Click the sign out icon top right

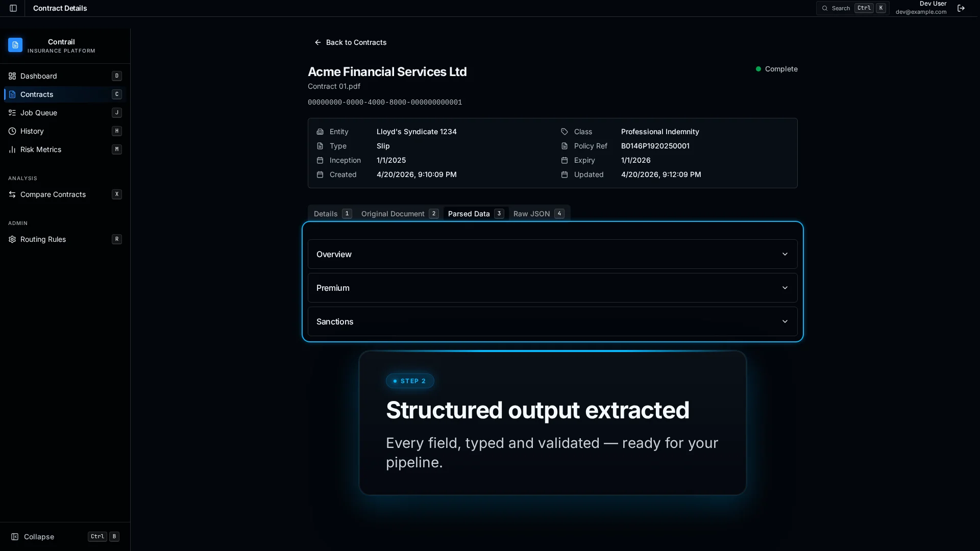tap(961, 8)
